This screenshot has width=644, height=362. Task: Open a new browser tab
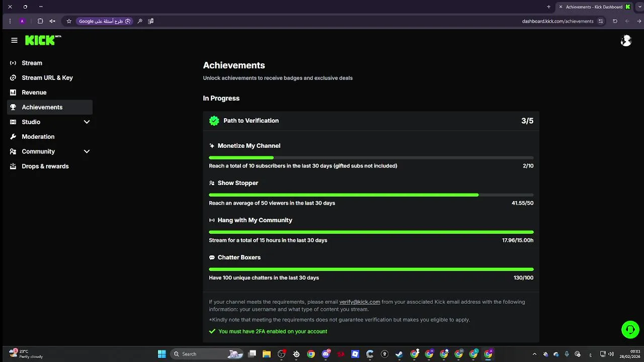[x=548, y=7]
